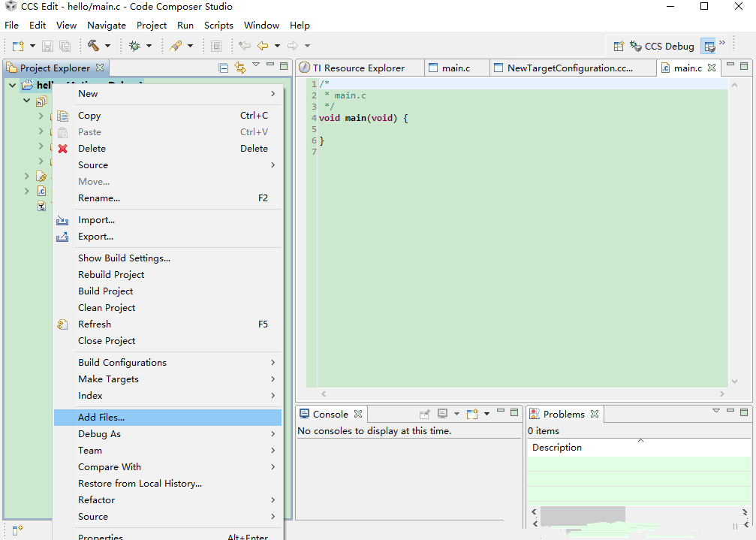Viewport: 756px width, 540px height.
Task: Open Forward history dropdown arrow
Action: coord(307,46)
